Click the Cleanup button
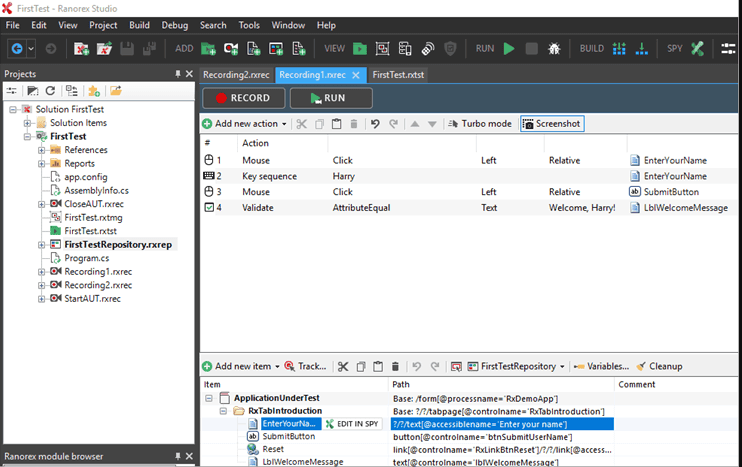This screenshot has width=742, height=467. click(660, 367)
